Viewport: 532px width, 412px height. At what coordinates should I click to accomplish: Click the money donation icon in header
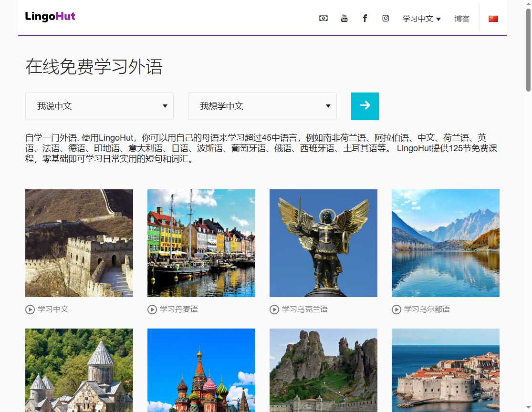coord(323,19)
